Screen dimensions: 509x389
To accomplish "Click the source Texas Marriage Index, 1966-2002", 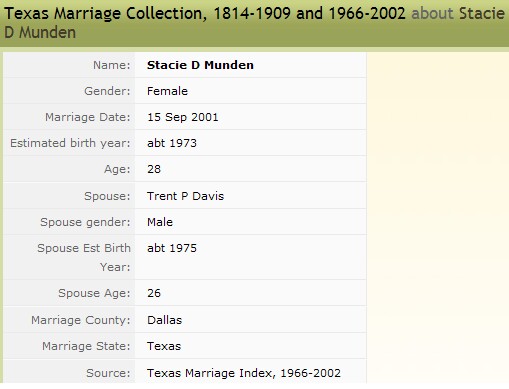I will 244,373.
